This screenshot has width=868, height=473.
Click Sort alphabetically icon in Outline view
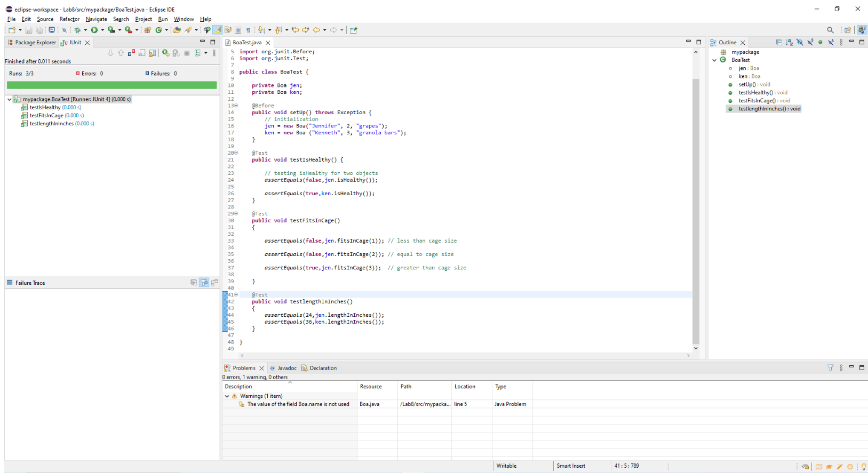click(x=790, y=42)
